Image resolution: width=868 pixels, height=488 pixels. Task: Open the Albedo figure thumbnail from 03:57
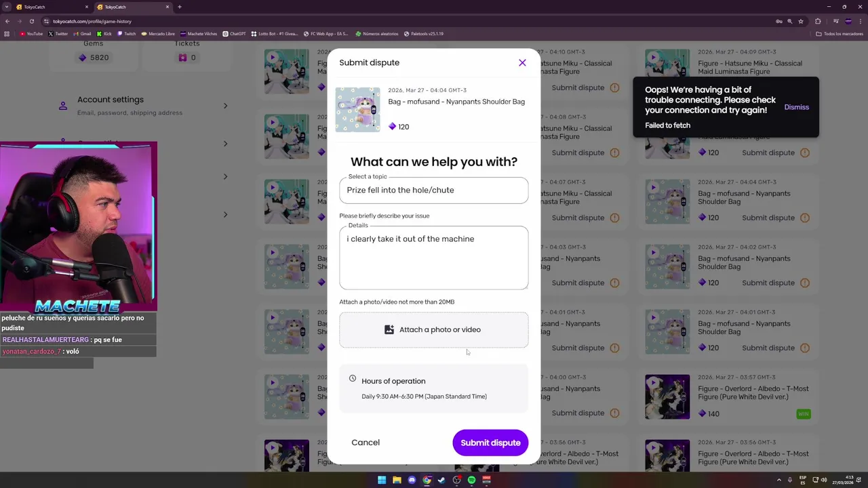(x=667, y=396)
